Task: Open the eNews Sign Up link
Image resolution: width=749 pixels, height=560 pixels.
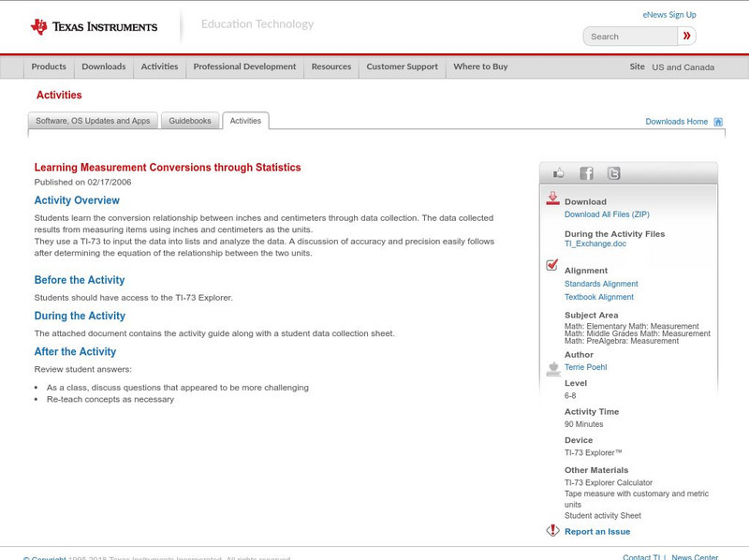Action: 669,15
